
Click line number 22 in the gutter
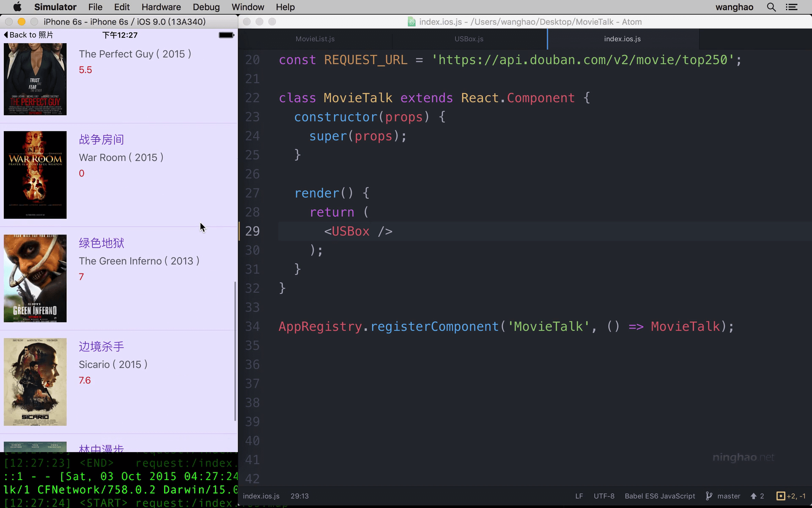pyautogui.click(x=252, y=98)
